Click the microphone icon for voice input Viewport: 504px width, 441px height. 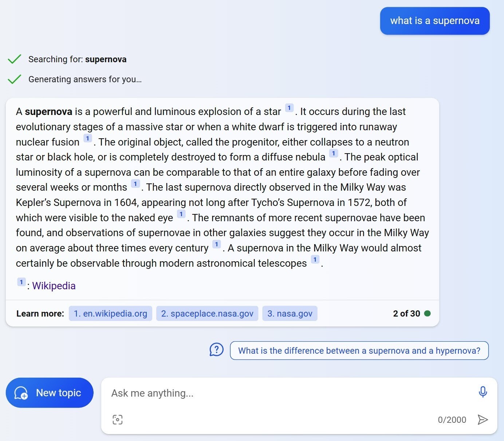click(483, 392)
